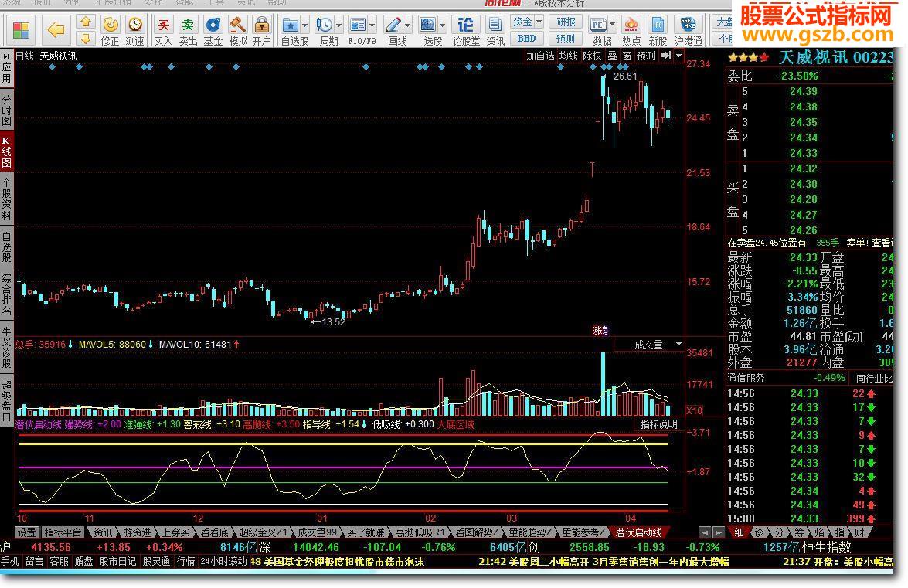Open the 牛叉诊股 sidebar tab

(x=6, y=348)
